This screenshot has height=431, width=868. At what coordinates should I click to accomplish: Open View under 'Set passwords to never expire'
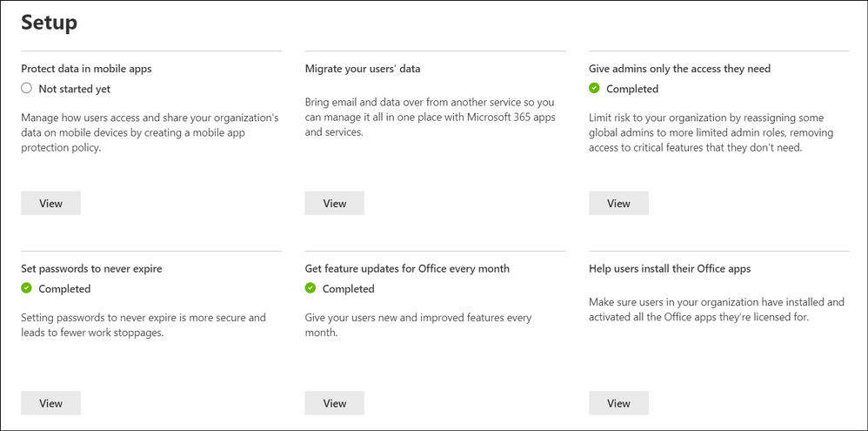point(50,403)
